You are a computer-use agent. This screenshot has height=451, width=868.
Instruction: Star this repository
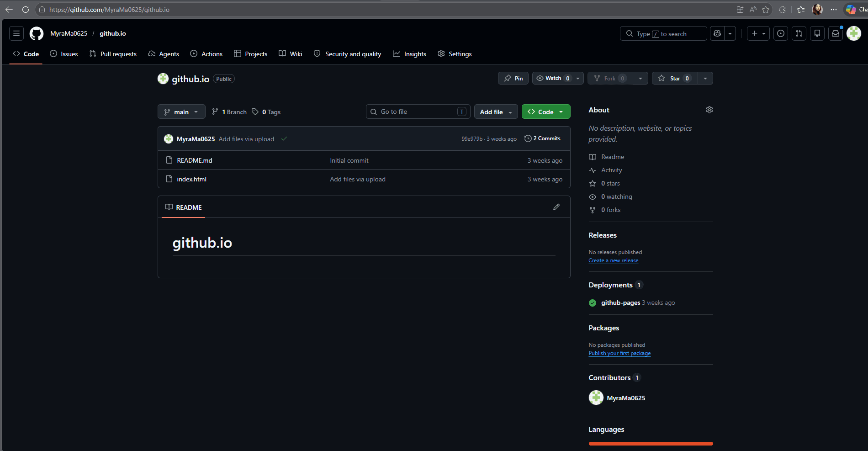click(675, 78)
